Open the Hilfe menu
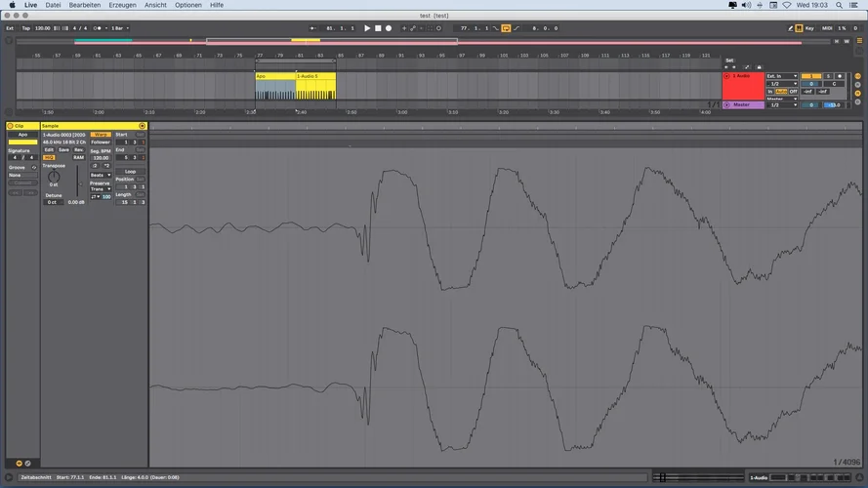Image resolution: width=868 pixels, height=488 pixels. click(x=217, y=5)
